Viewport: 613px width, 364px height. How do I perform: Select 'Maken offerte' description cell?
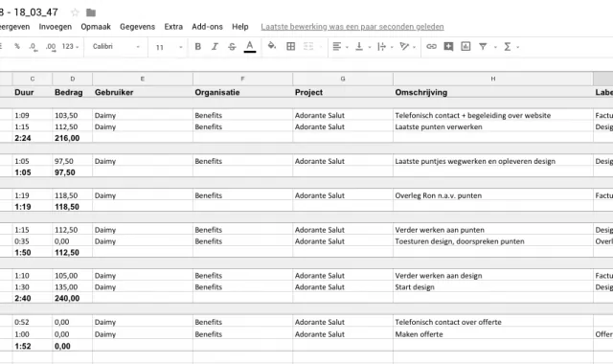(493, 334)
